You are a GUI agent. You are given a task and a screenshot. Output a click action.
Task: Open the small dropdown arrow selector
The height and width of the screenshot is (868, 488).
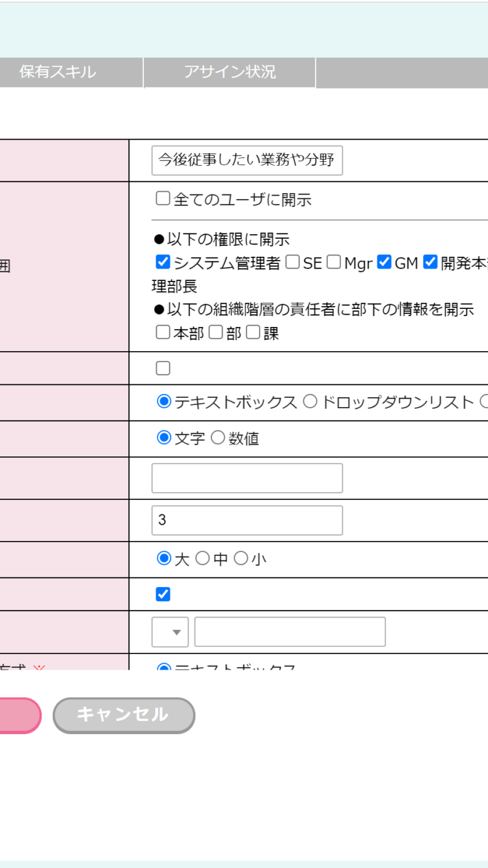coord(170,632)
